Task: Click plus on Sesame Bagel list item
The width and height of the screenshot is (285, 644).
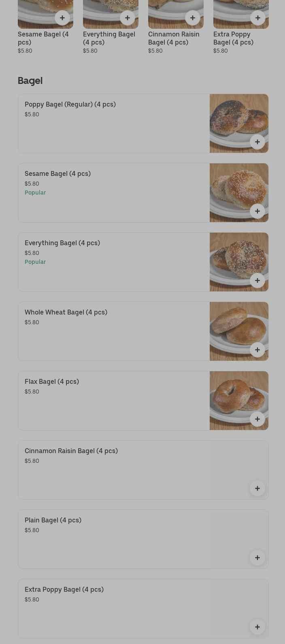Action: click(x=257, y=211)
